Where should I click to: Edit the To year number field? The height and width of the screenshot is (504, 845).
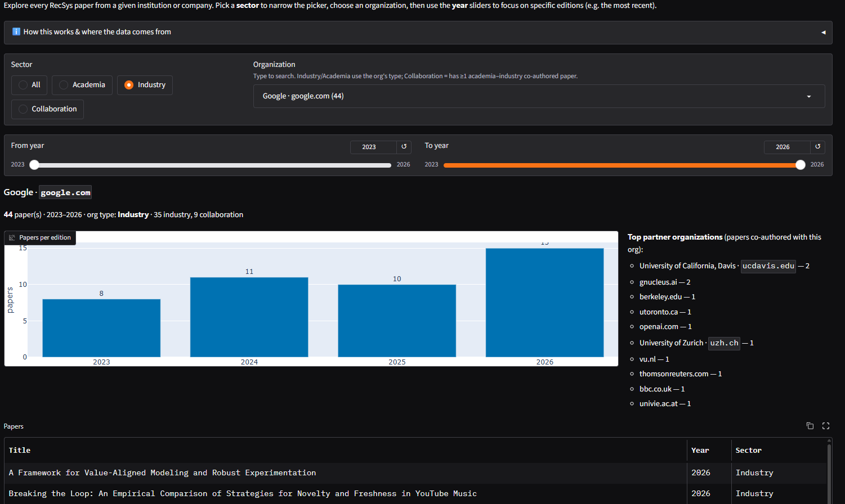pyautogui.click(x=787, y=147)
